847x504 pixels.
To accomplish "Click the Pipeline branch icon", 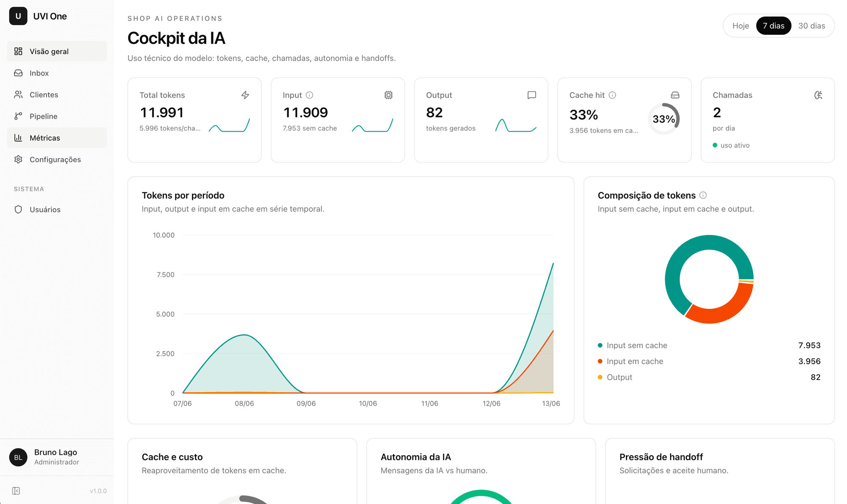I will (18, 116).
